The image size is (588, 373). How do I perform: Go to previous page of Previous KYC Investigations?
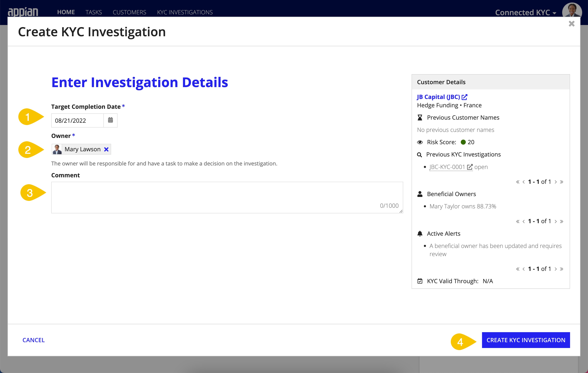(x=524, y=182)
